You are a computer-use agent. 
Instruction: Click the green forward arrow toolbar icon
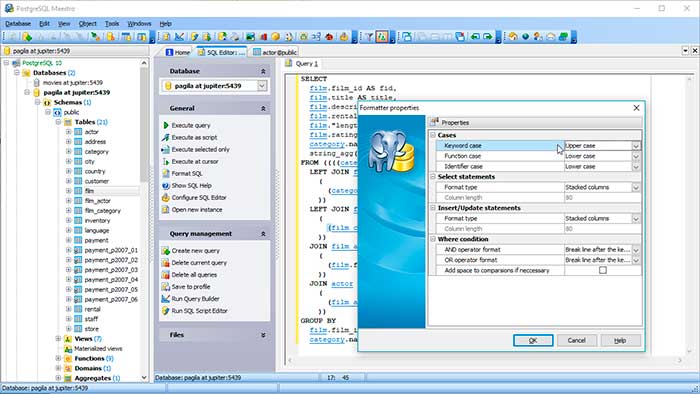click(x=488, y=37)
